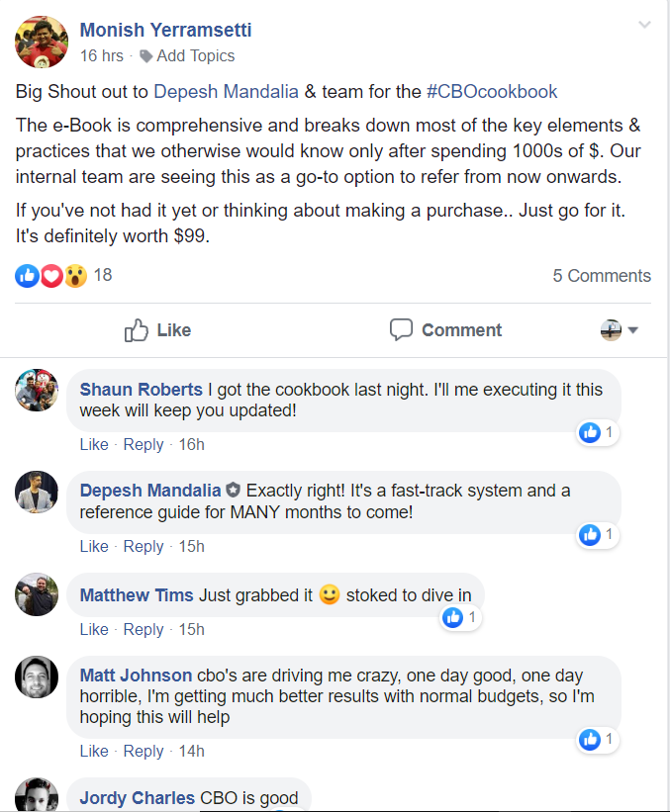Click the like reaction on Shaun Roberts' comment
This screenshot has width=670, height=812.
[598, 432]
